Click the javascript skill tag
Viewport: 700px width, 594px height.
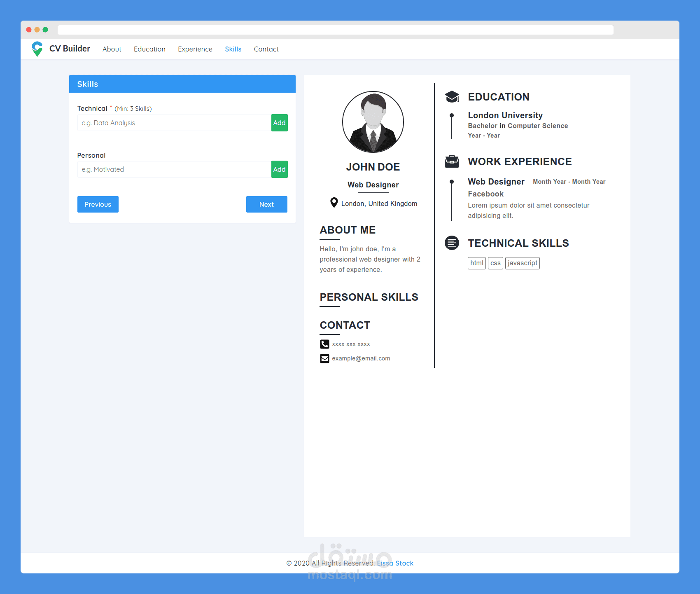click(523, 263)
